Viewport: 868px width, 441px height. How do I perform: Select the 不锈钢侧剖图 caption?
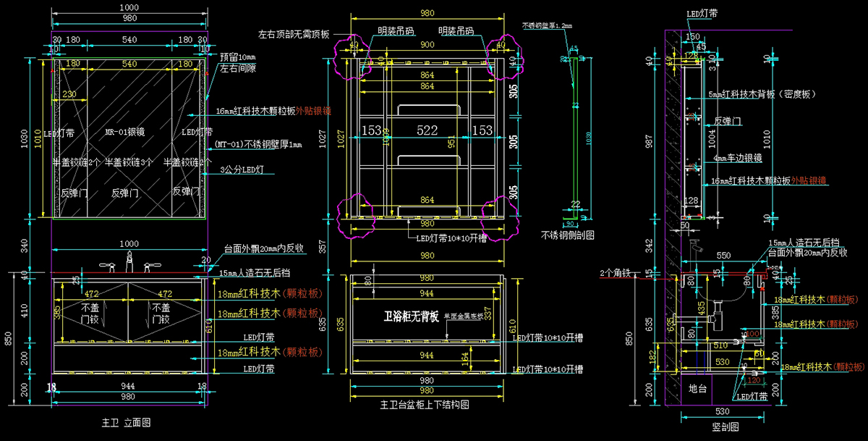[568, 235]
